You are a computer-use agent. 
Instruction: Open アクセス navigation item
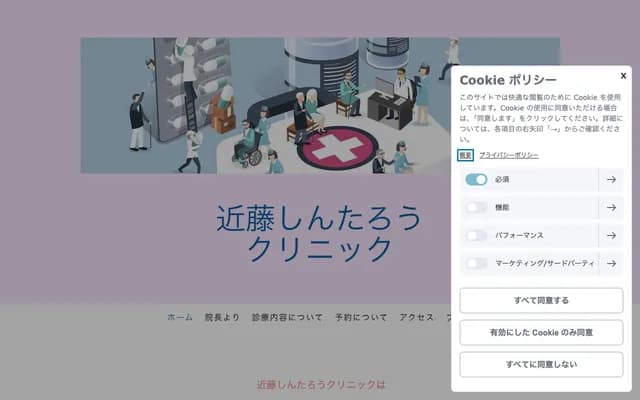(x=416, y=317)
